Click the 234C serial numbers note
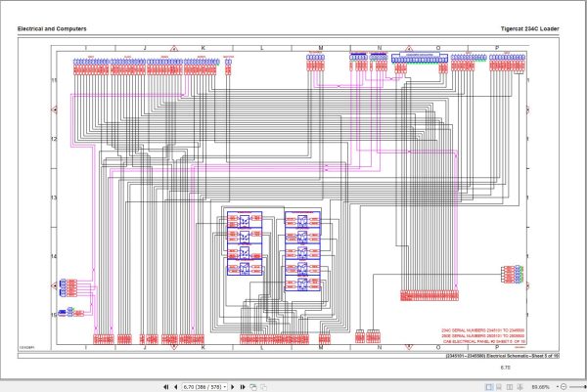The image size is (587, 392). click(x=483, y=330)
